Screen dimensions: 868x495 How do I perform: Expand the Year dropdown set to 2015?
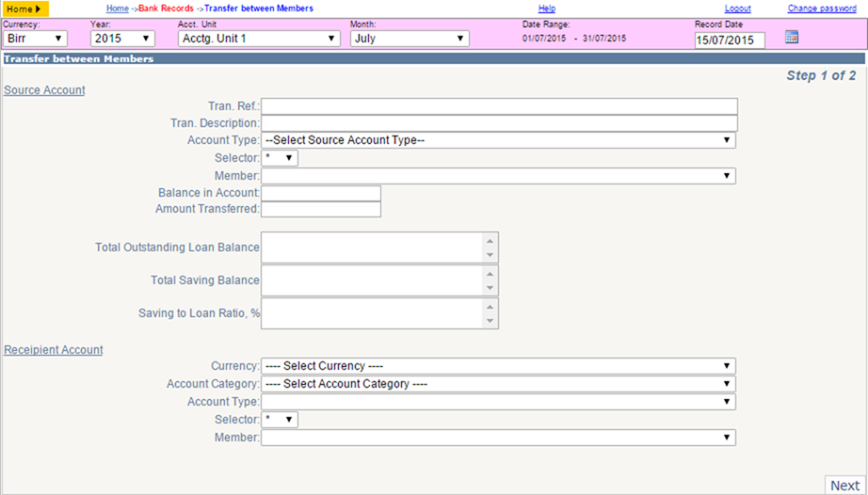122,39
